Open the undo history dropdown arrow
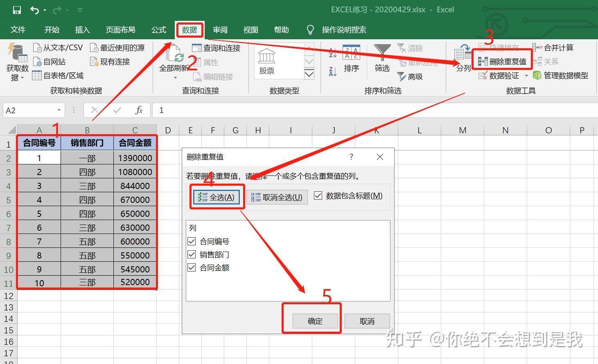Screen dimensions: 598x364 pyautogui.click(x=45, y=11)
